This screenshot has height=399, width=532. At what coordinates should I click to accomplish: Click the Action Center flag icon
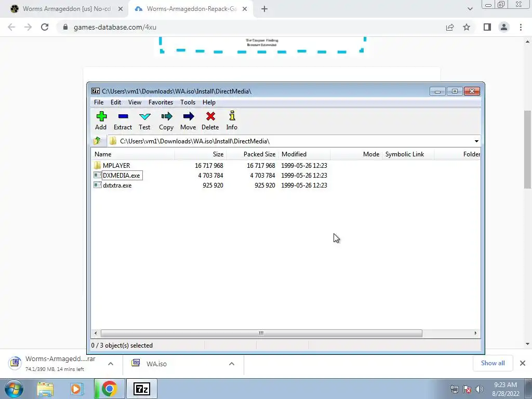click(467, 389)
